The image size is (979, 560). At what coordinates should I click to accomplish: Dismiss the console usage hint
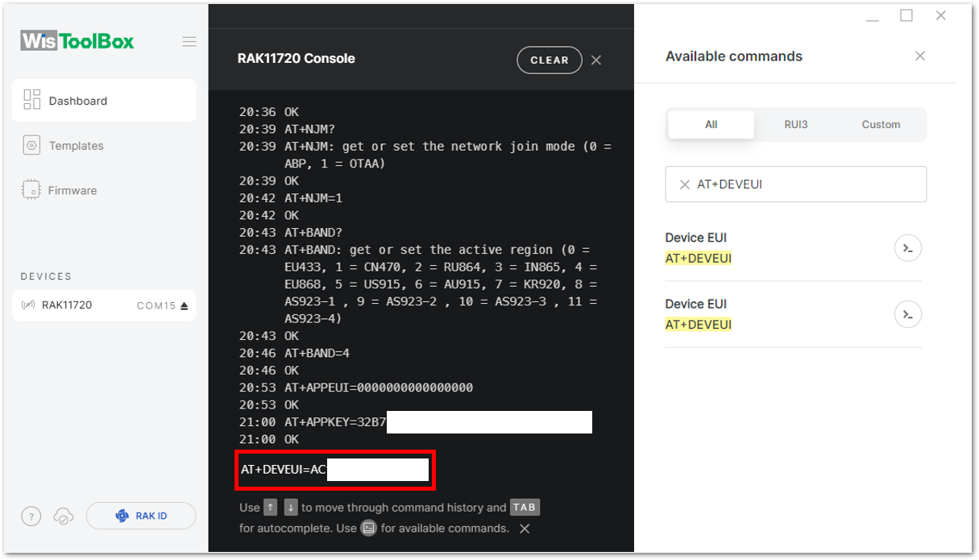[525, 529]
